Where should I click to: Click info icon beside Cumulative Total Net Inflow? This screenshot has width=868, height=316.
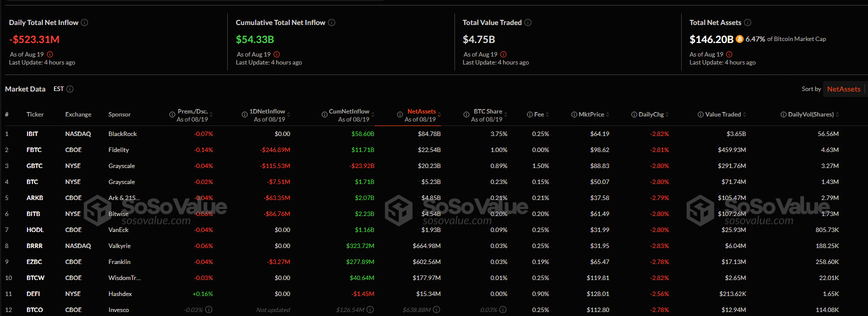(x=332, y=22)
